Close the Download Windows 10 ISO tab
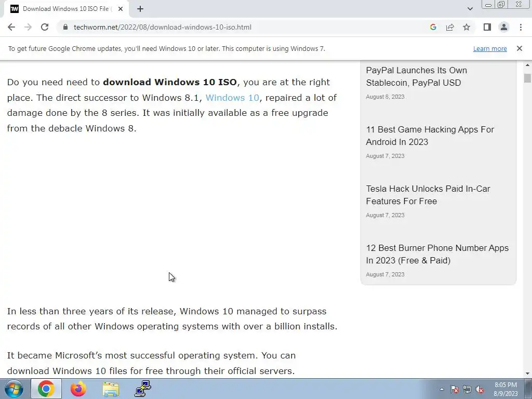Image resolution: width=532 pixels, height=399 pixels. tap(120, 9)
